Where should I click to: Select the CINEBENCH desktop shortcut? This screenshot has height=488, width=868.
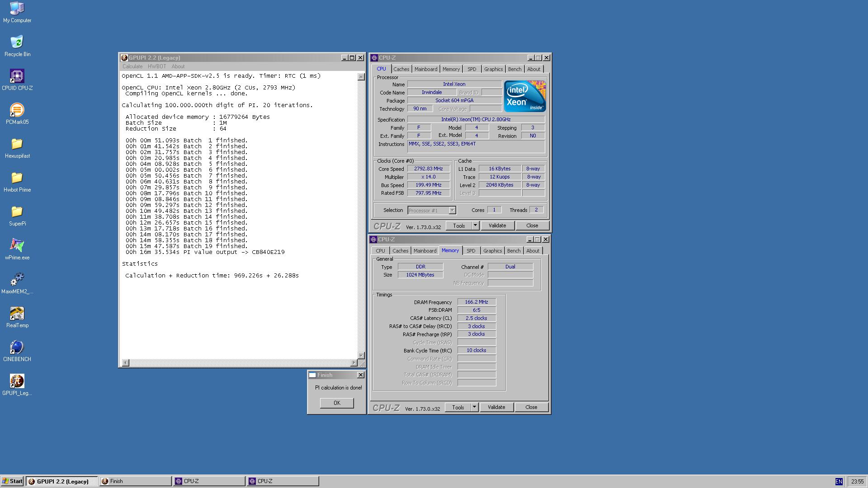pos(17,351)
